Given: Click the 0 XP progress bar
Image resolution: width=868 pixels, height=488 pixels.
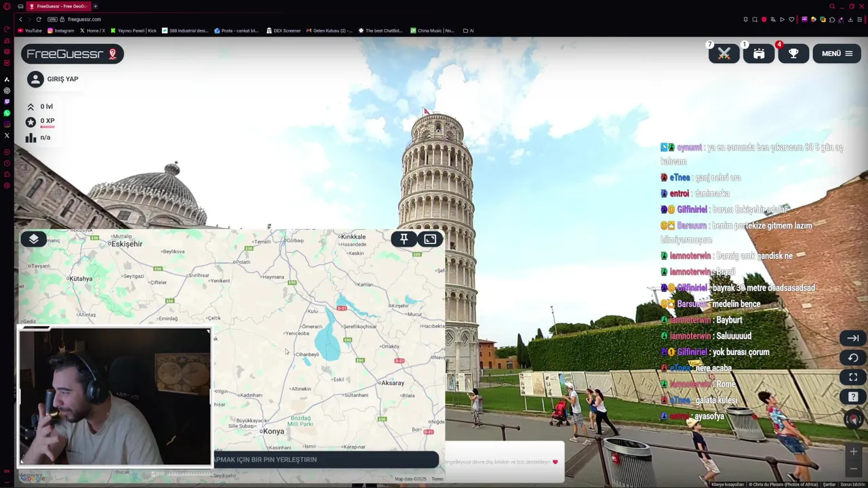Looking at the screenshot, I should tap(47, 126).
